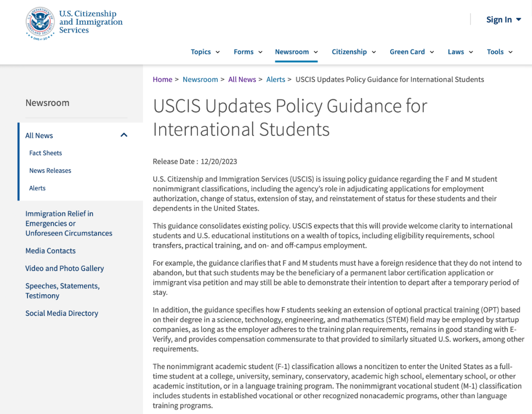Click the DHS seal logo
Viewport: 532px width, 414px height.
click(x=40, y=24)
